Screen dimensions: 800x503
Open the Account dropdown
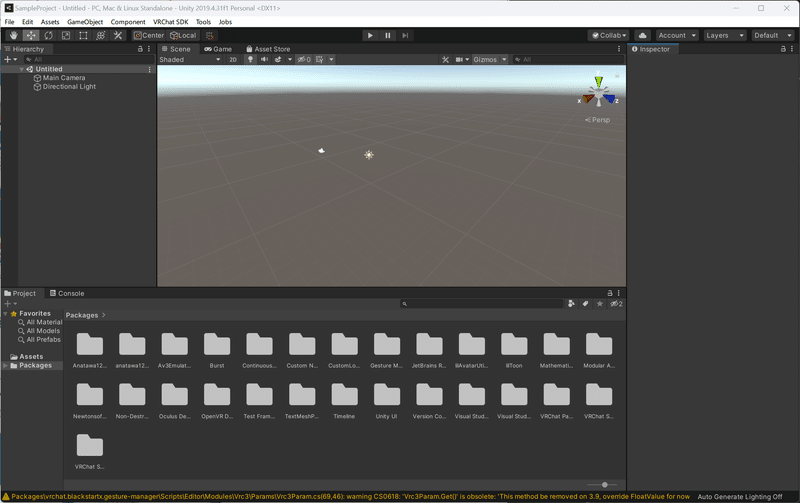click(677, 35)
